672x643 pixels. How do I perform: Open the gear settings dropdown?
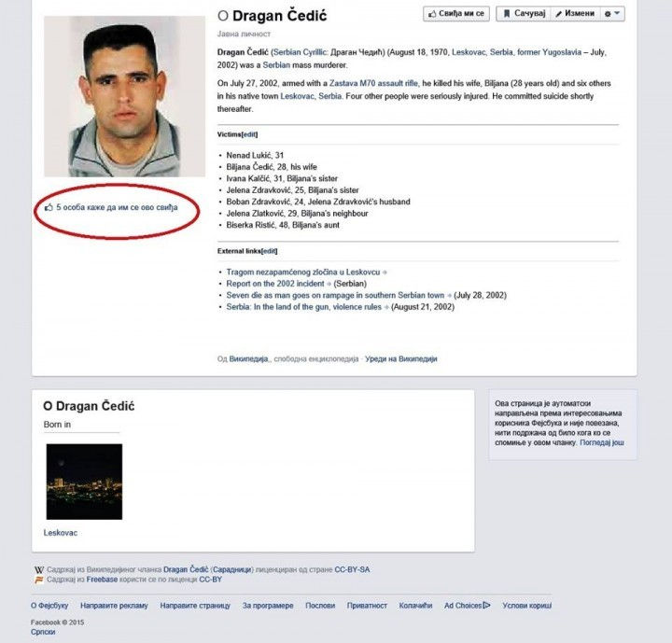point(612,14)
